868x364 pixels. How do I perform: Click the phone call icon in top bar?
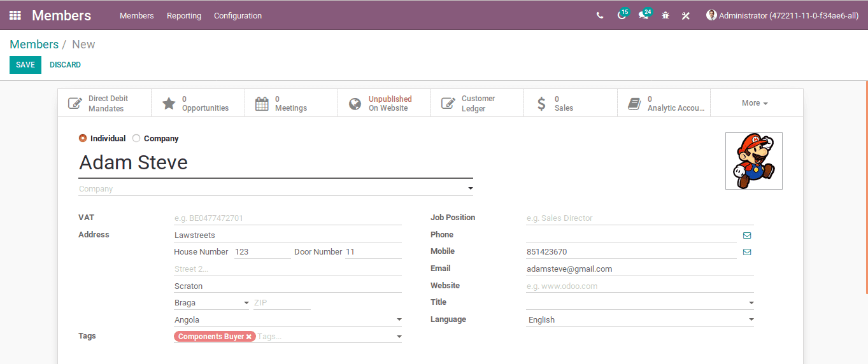pos(600,15)
